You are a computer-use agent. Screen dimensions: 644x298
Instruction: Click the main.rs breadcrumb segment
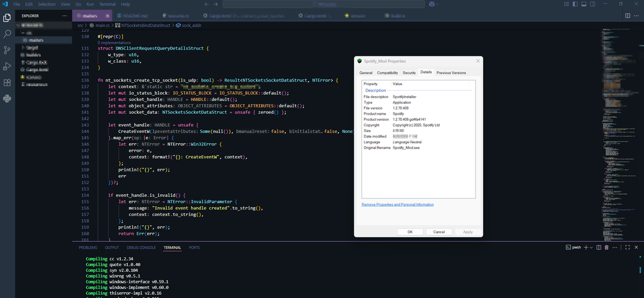click(101, 25)
